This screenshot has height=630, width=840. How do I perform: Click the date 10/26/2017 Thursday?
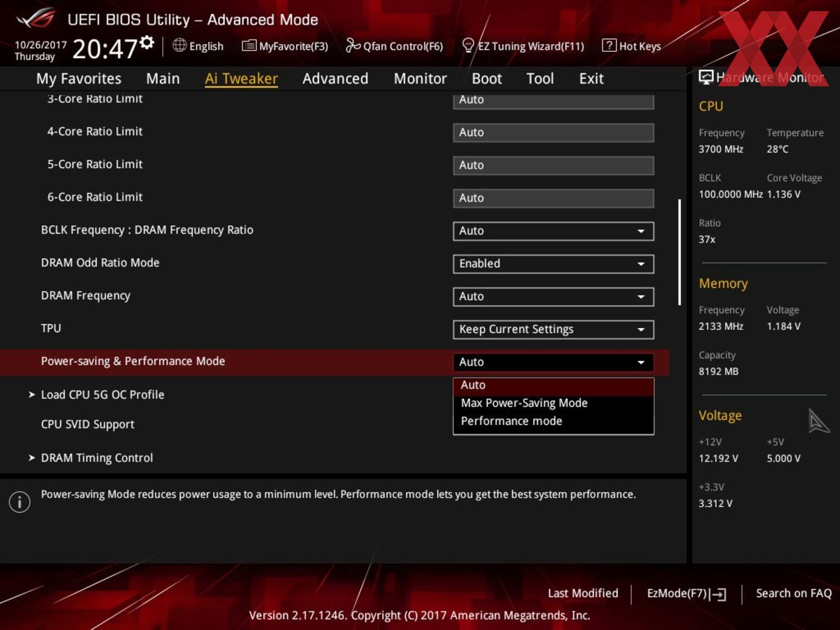coord(41,51)
